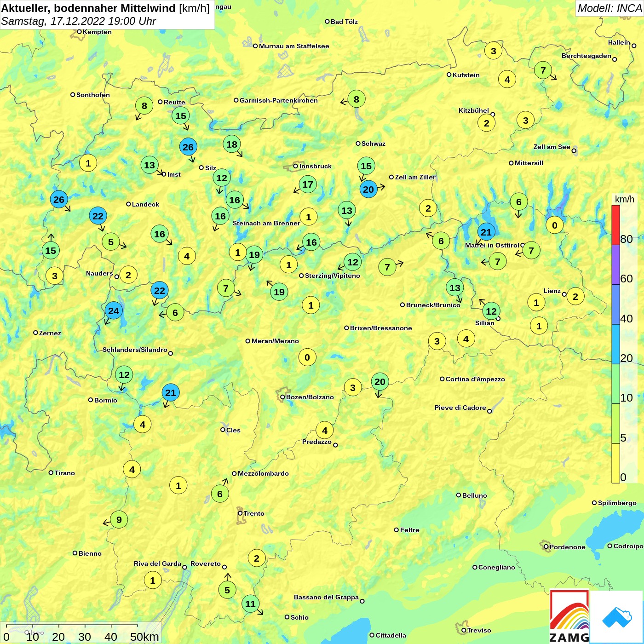Click the blue cloud logo beside ZAMG
The height and width of the screenshot is (644, 644).
616,617
